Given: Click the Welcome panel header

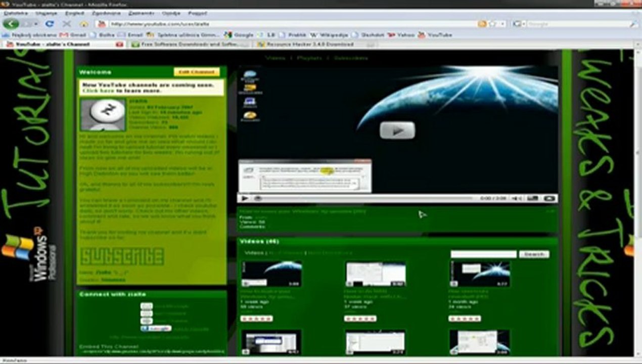Looking at the screenshot, I should click(x=96, y=72).
